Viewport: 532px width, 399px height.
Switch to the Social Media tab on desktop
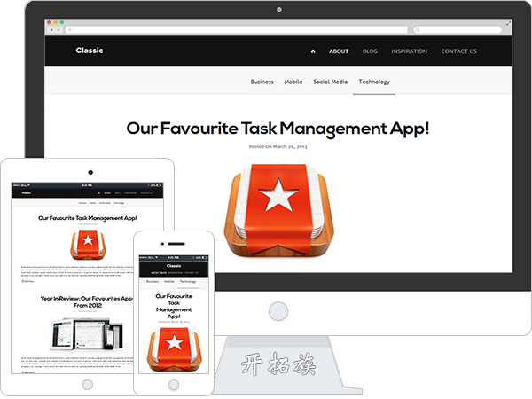click(330, 82)
